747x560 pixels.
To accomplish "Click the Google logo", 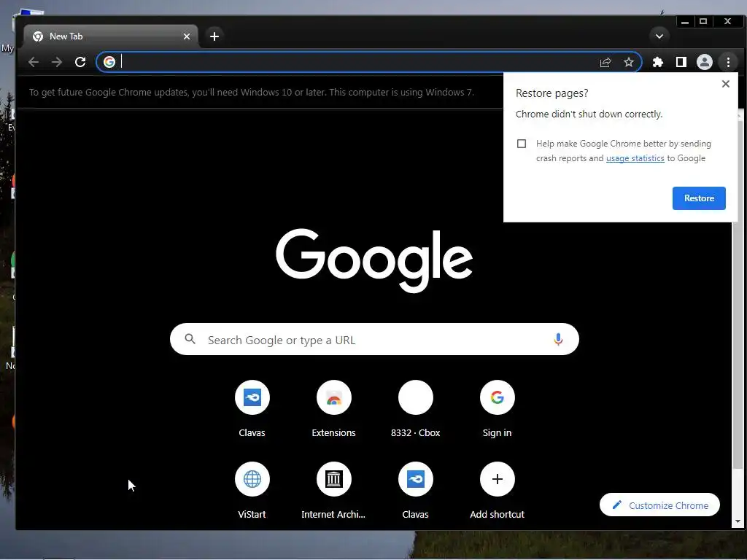I will 374,260.
